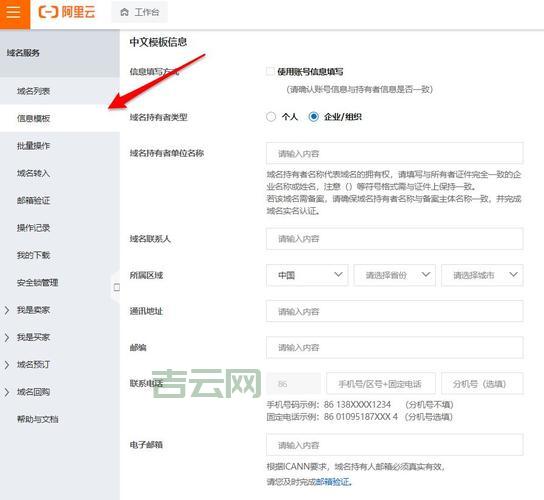Expand 域名回购 chevron
The height and width of the screenshot is (500, 544).
coord(7,392)
